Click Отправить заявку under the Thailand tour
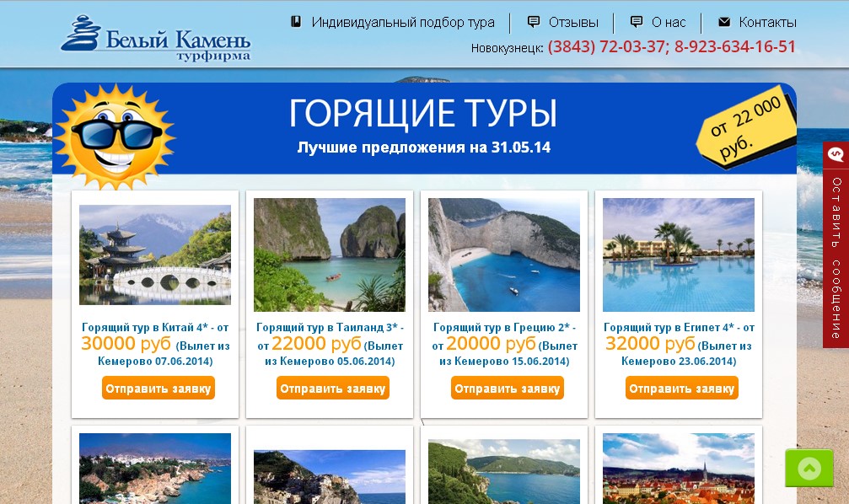 click(x=332, y=389)
